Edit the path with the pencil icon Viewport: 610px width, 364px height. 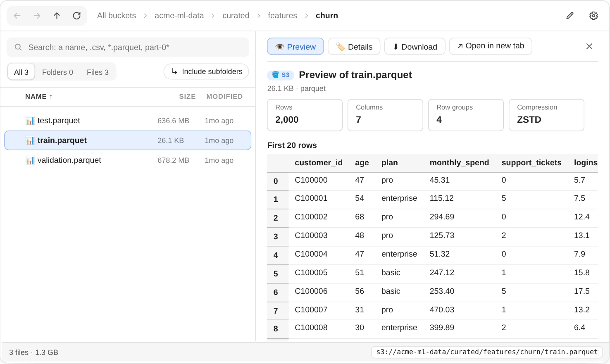tap(570, 16)
